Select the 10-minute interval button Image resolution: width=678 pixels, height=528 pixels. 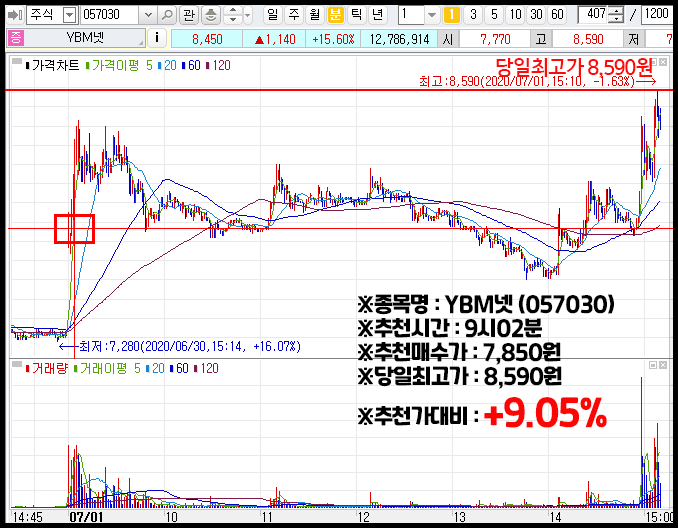(515, 15)
